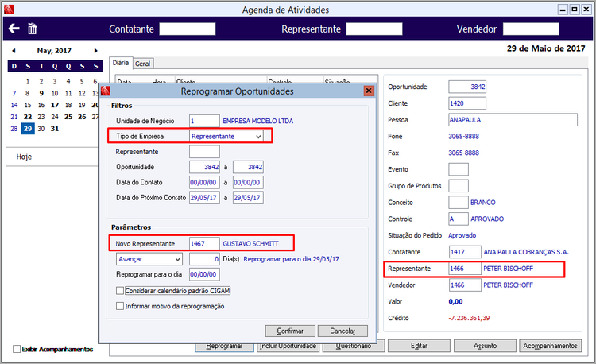This screenshot has height=364, width=596.
Task: Click the first Oportunidade range field in dialog
Action: 204,167
